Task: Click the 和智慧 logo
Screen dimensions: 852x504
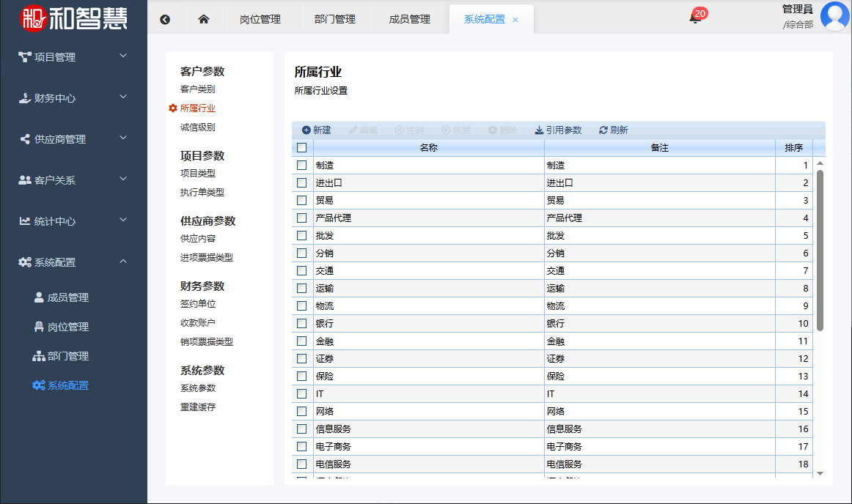Action: [74, 18]
